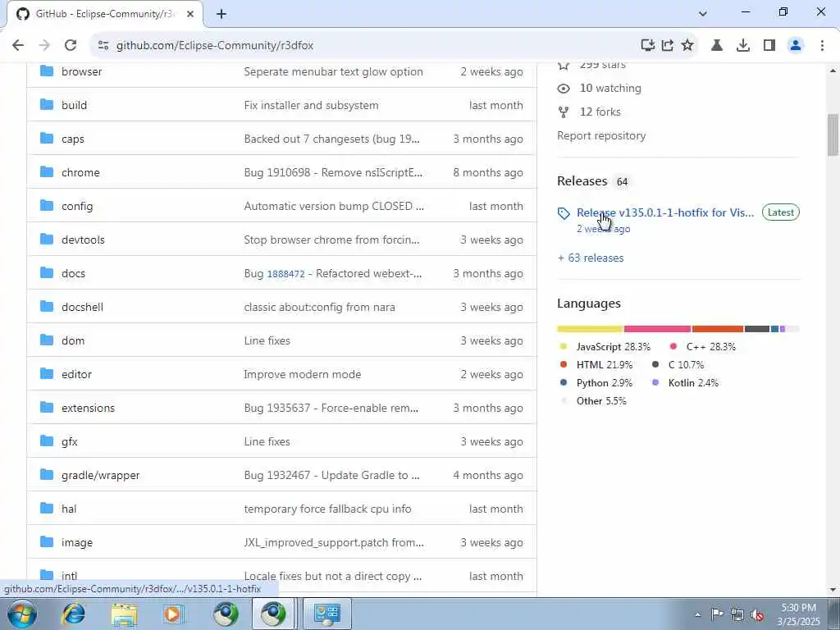Click the folder icon beside hal

click(47, 509)
